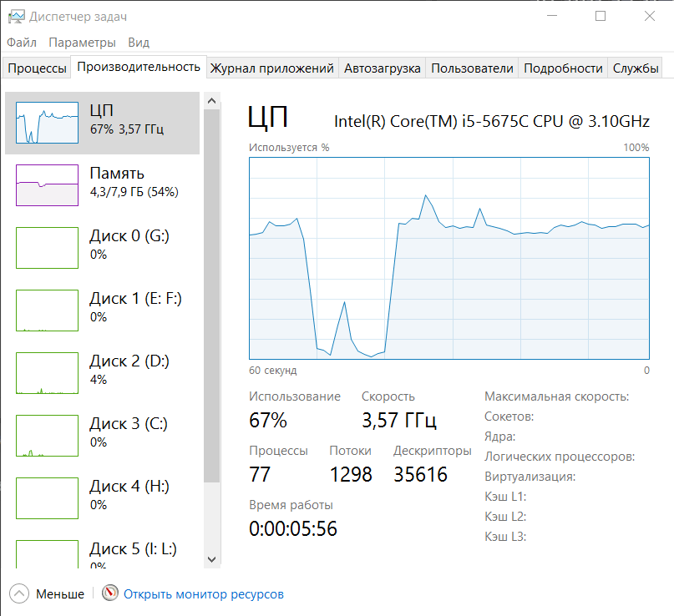Go to the Службы tab
Image resolution: width=674 pixels, height=616 pixels.
636,68
